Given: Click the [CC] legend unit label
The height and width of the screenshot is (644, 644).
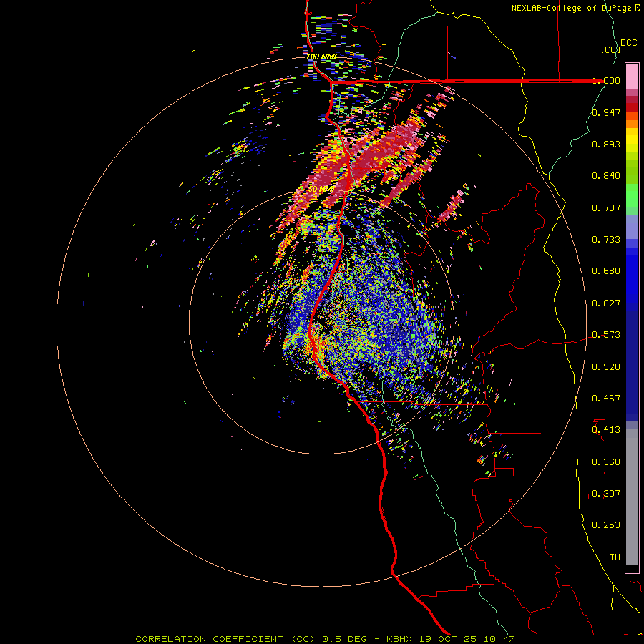Looking at the screenshot, I should 610,49.
